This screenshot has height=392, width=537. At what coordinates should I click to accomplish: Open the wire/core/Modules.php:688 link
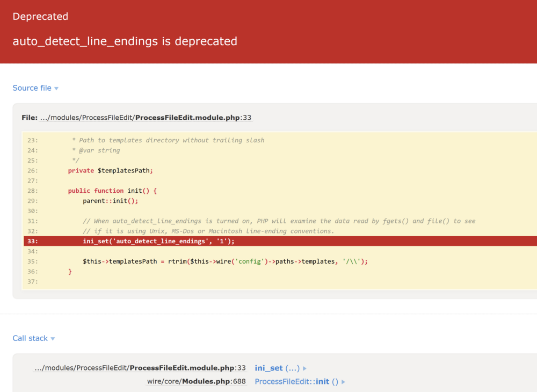[x=196, y=382]
